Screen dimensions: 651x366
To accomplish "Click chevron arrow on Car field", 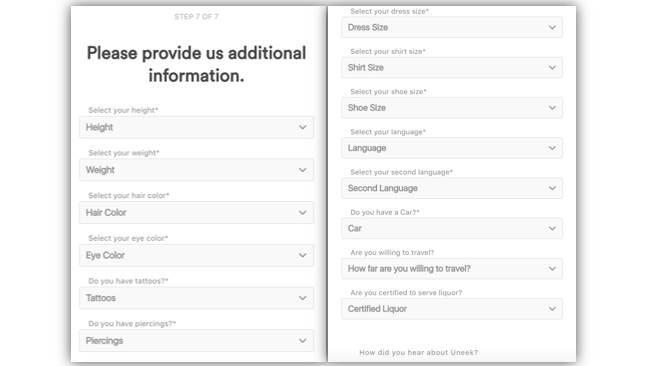I will pyautogui.click(x=552, y=229).
